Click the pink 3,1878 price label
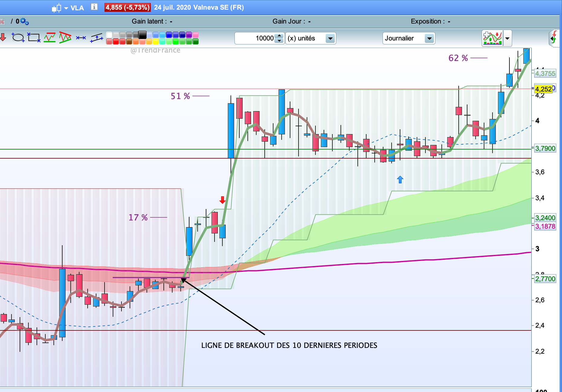The height and width of the screenshot is (392, 562). tap(545, 226)
